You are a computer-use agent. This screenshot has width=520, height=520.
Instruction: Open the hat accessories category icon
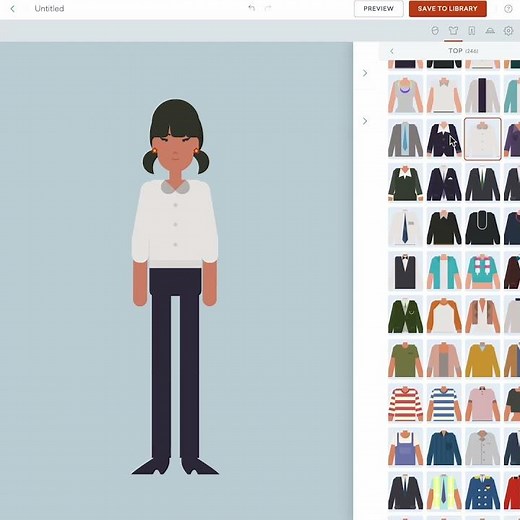(490, 31)
